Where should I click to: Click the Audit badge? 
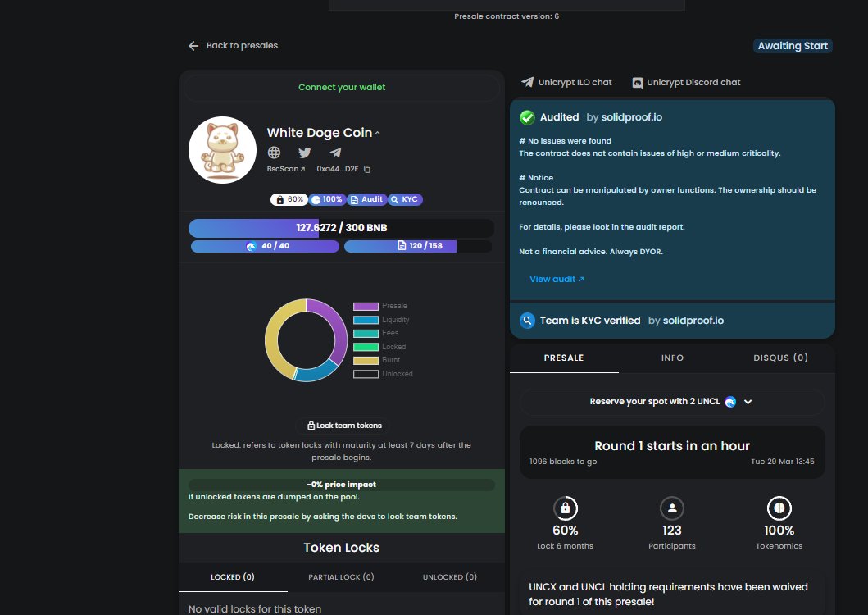(x=366, y=199)
